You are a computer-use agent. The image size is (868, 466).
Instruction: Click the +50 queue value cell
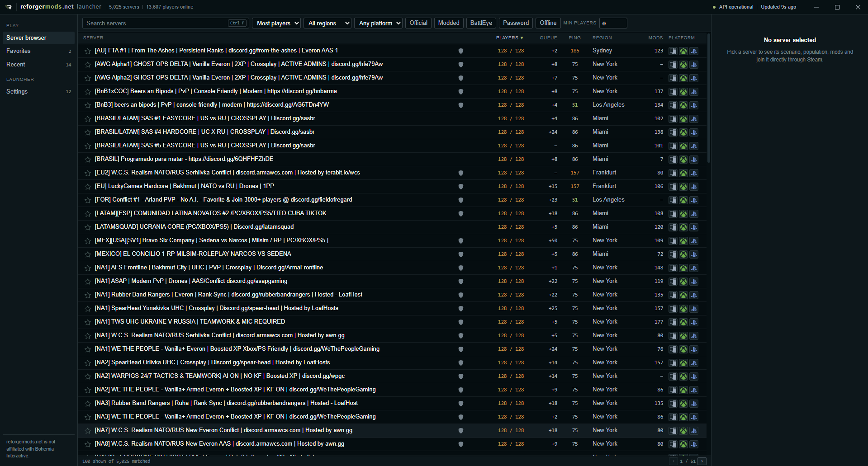click(553, 241)
